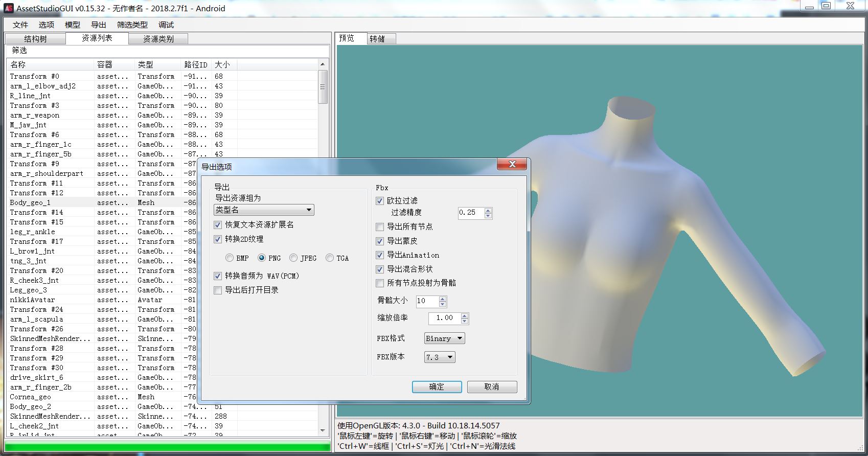The image size is (868, 456).
Task: Click the AssetStudio app icon in title bar
Action: [x=8, y=8]
